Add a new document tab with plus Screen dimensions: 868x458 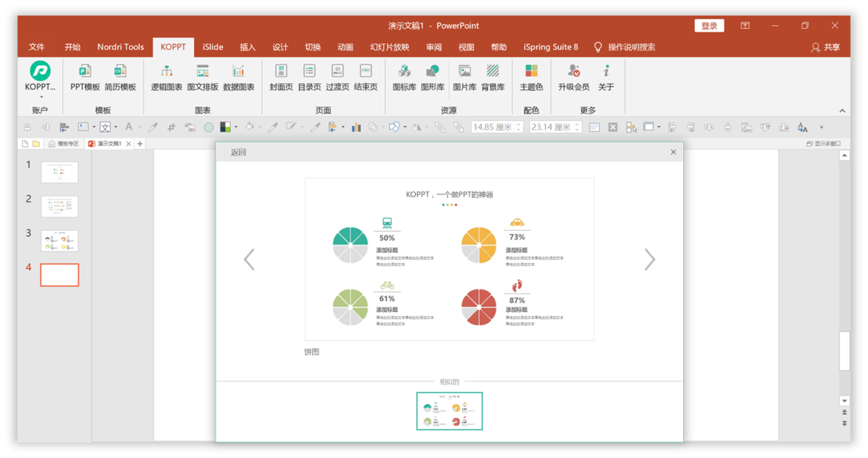(140, 144)
